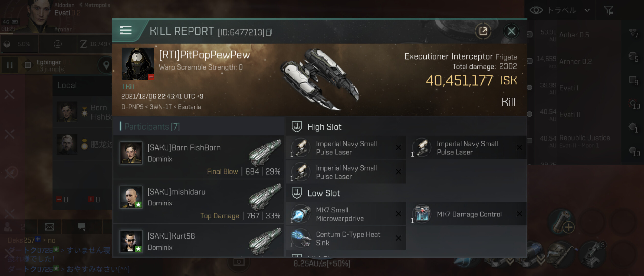Viewport: 644px width, 276px height.
Task: Open the mail envelope icon
Action: [x=49, y=227]
